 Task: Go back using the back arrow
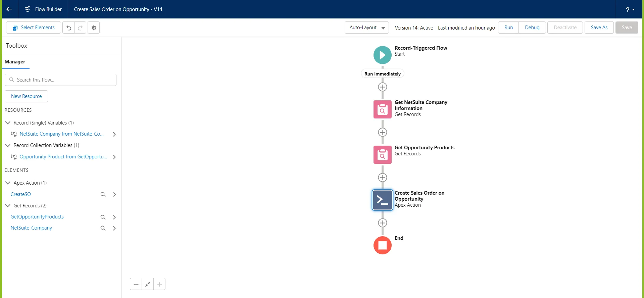pos(9,9)
